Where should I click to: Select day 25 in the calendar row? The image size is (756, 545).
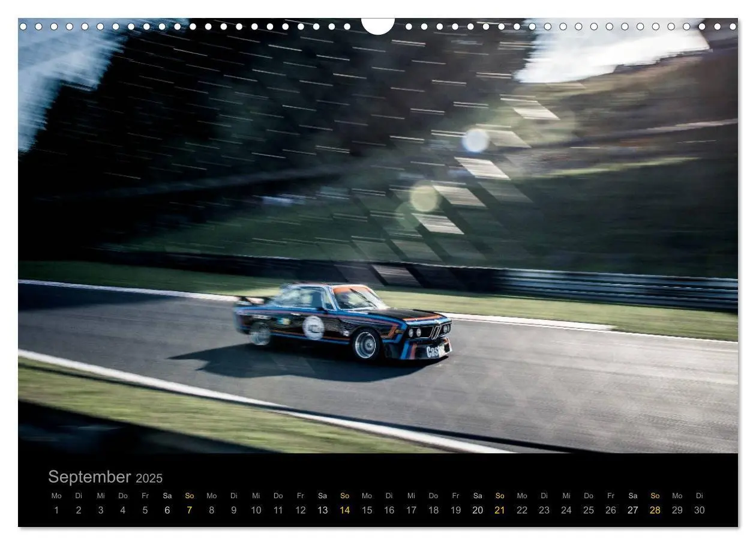click(x=589, y=510)
